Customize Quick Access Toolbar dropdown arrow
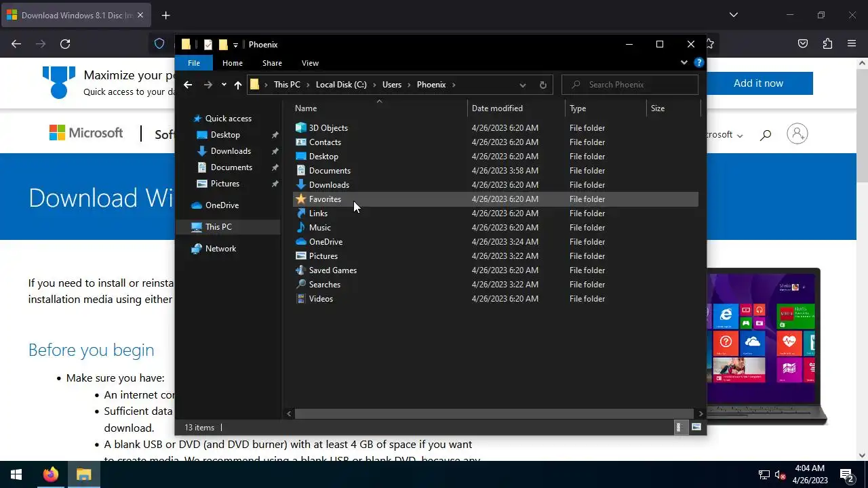 pos(235,45)
